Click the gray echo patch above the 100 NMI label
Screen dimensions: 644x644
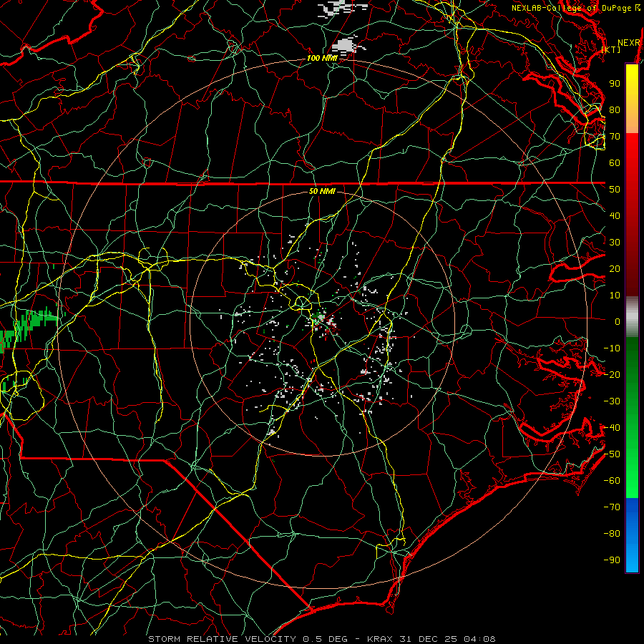coord(346,45)
